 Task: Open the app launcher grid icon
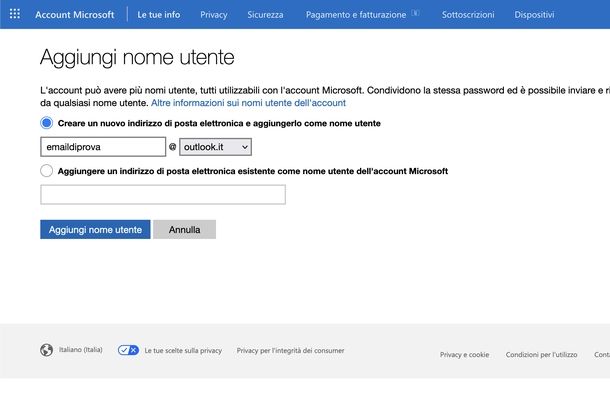pyautogui.click(x=15, y=14)
